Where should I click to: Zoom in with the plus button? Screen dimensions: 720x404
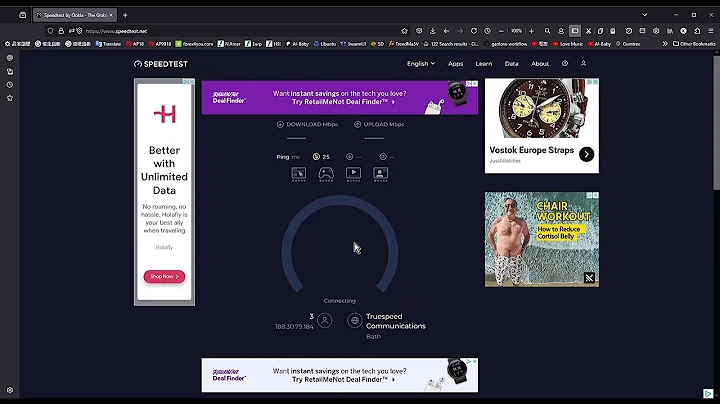(531, 31)
